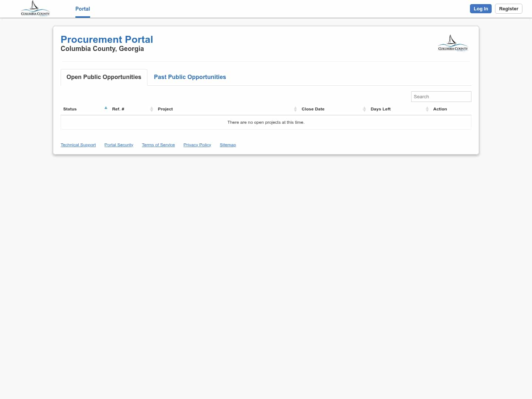Toggle sort order on the Project column header
The height and width of the screenshot is (399, 532).
(x=165, y=109)
